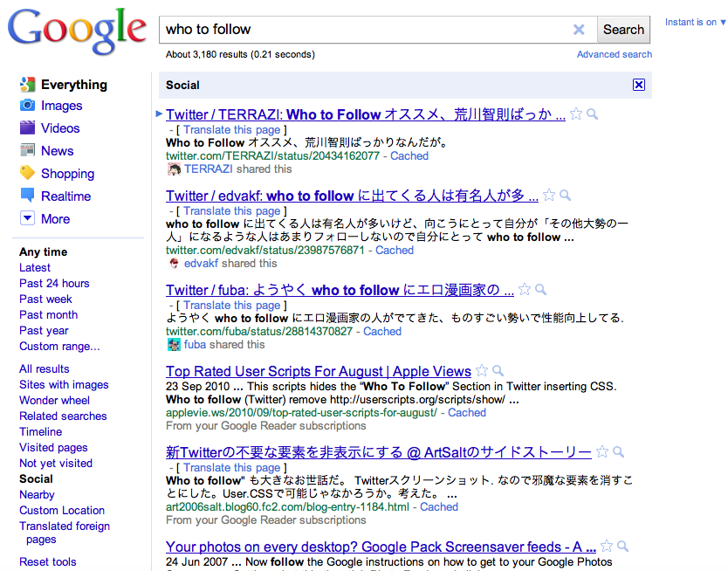
Task: Click the Google logo
Action: coord(77,31)
